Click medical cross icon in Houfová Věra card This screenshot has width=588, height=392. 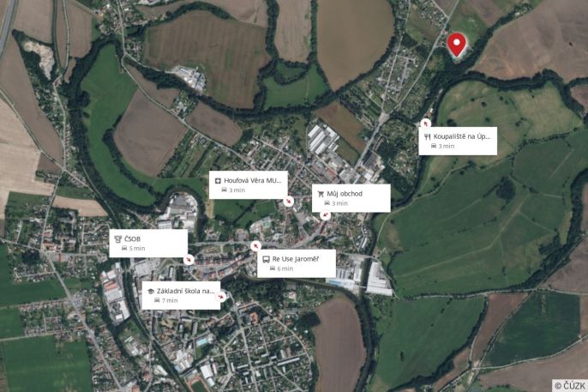[218, 181]
